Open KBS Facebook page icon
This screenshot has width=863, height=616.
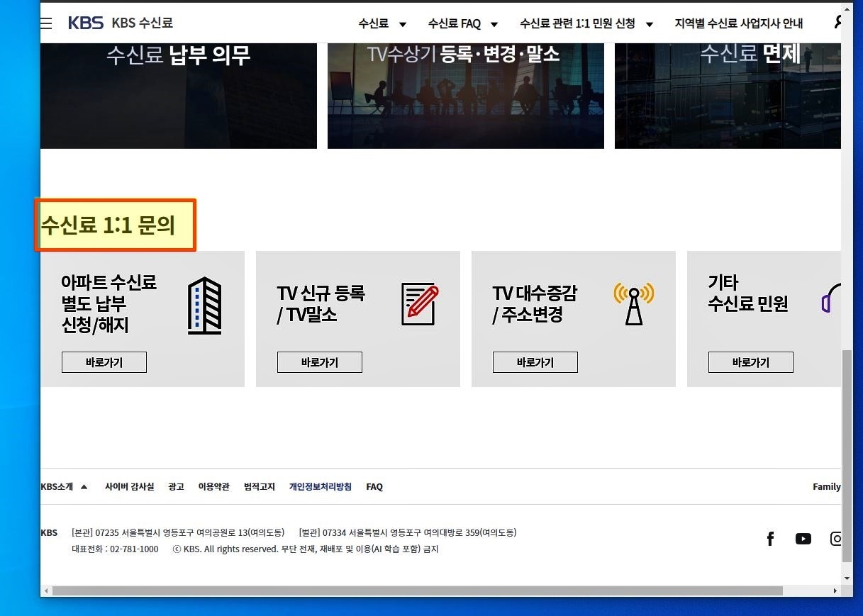coord(770,539)
